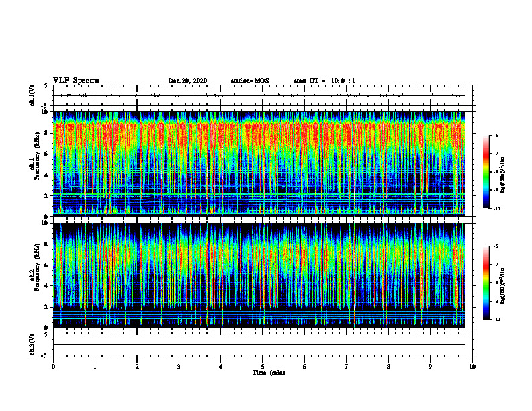Click the "-10" label on ch.2 color bar

coord(496,320)
